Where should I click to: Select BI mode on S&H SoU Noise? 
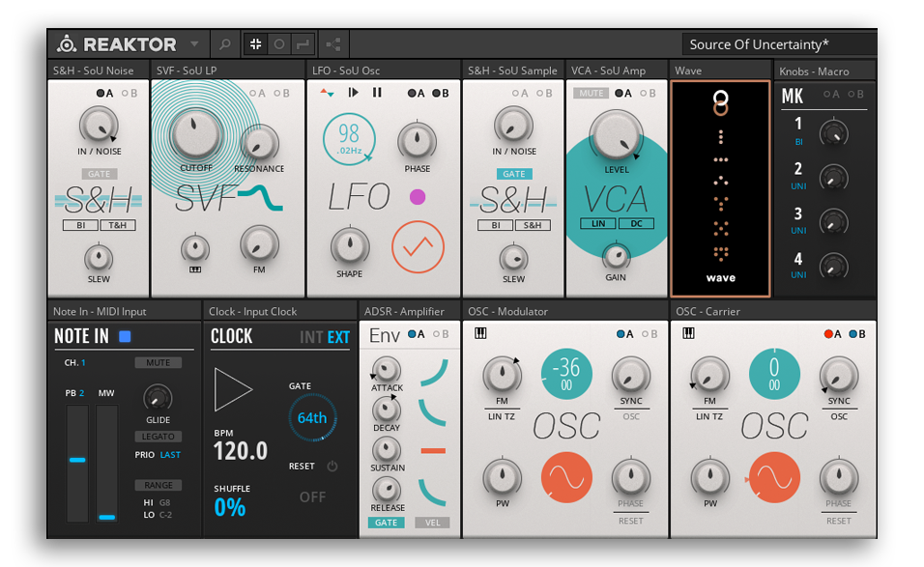(81, 225)
